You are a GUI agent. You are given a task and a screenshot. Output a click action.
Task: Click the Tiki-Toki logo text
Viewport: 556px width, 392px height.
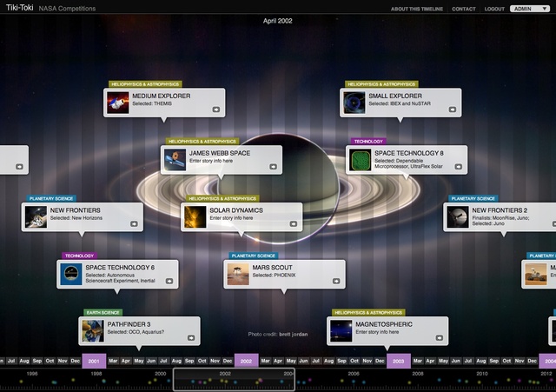[x=19, y=8]
